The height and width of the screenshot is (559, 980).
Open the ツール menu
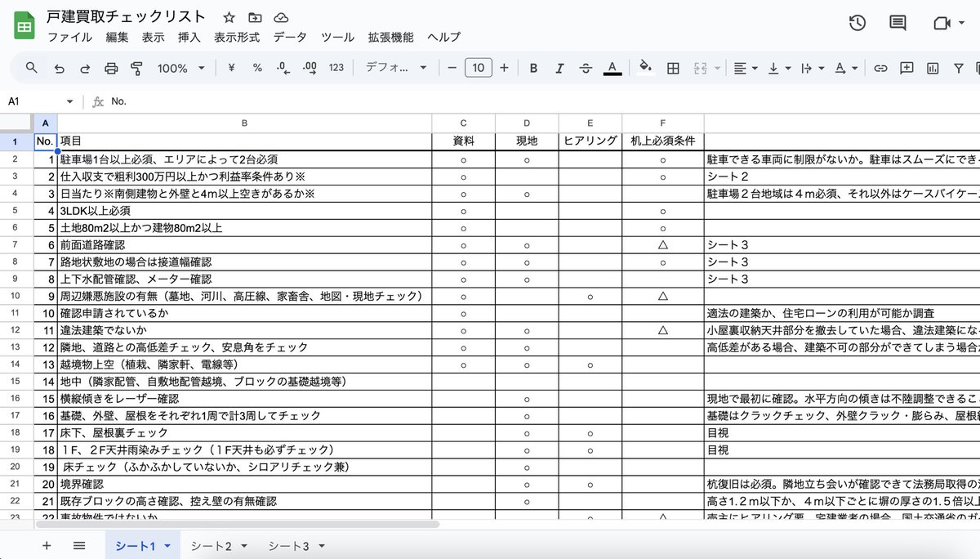[x=337, y=38]
